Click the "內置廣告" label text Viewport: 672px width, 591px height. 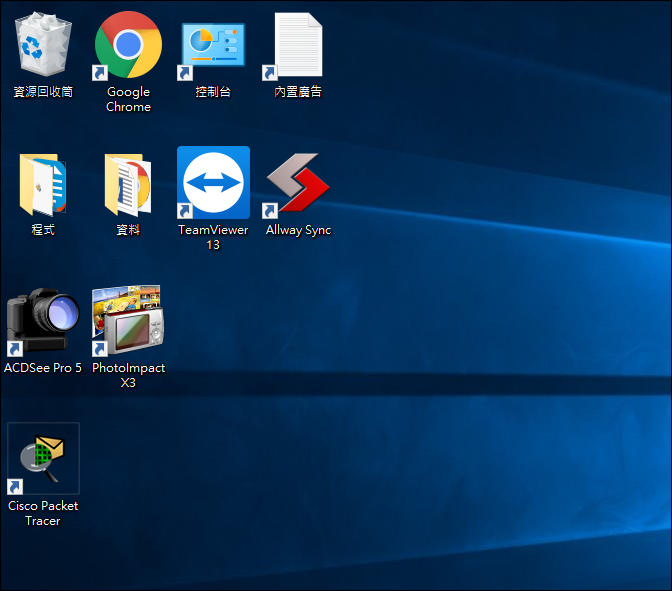(x=298, y=91)
